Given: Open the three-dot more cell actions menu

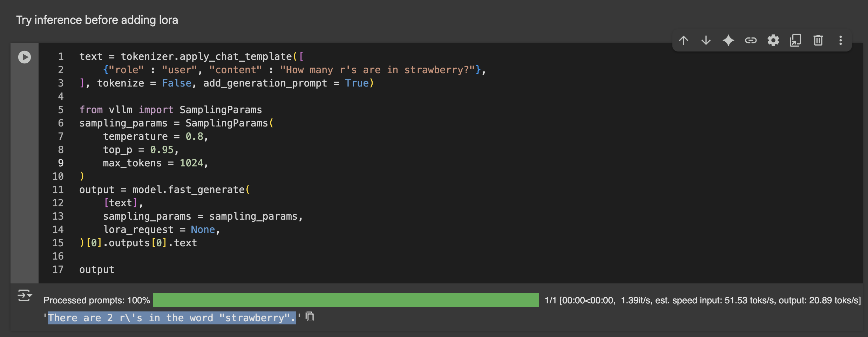Looking at the screenshot, I should (x=841, y=41).
